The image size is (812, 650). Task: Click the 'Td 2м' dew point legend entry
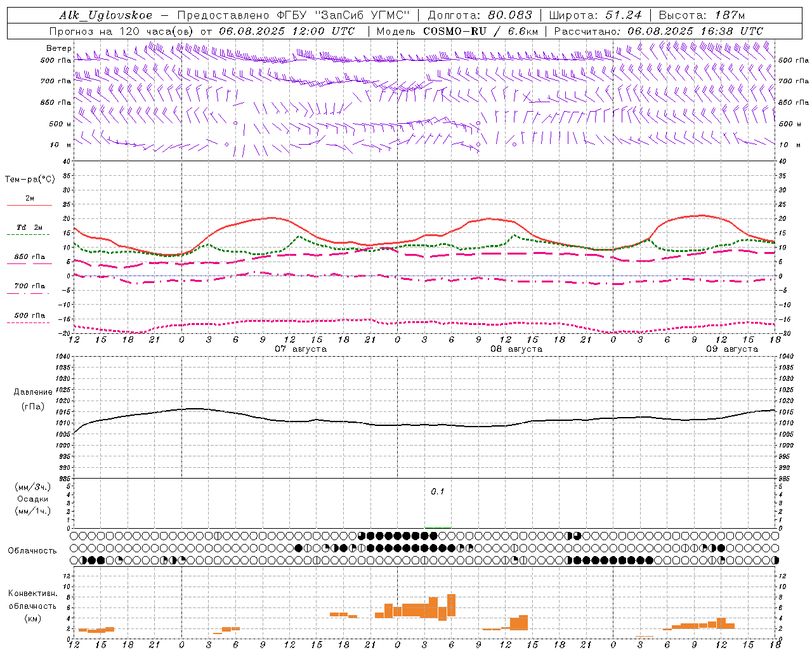point(30,227)
